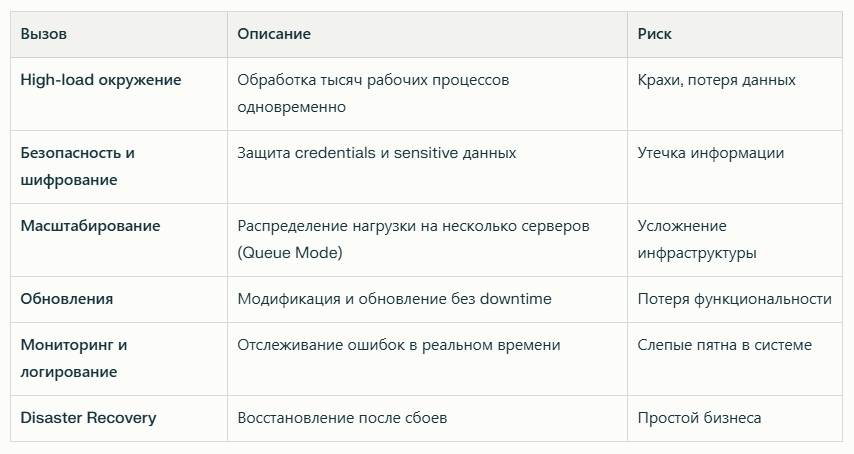The height and width of the screenshot is (454, 854).
Task: Click the Восстановление после сбоев text
Action: (342, 418)
